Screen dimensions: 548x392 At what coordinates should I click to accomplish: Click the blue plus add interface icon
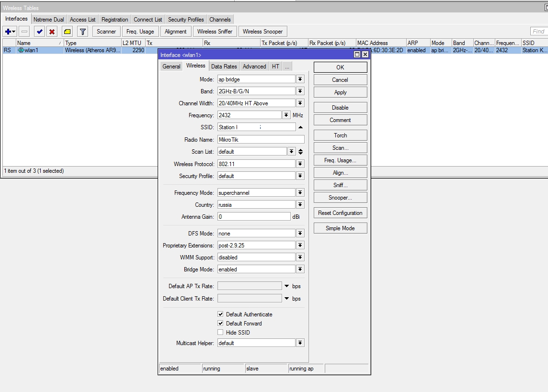coord(8,32)
